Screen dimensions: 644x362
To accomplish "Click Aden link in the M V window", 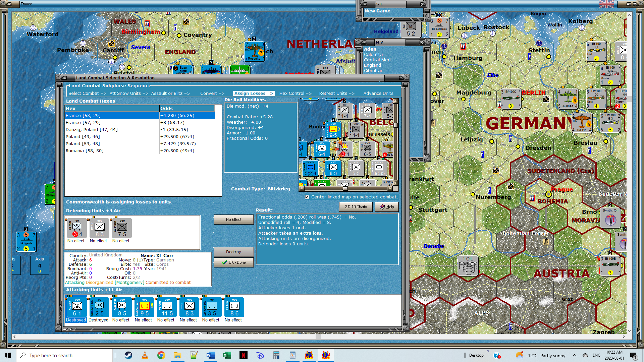I will point(370,49).
